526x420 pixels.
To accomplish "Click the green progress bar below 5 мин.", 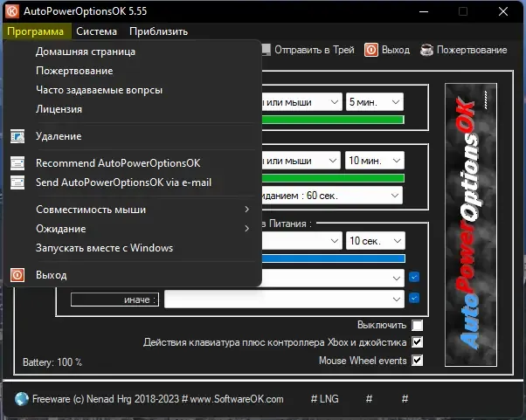I will pos(333,120).
